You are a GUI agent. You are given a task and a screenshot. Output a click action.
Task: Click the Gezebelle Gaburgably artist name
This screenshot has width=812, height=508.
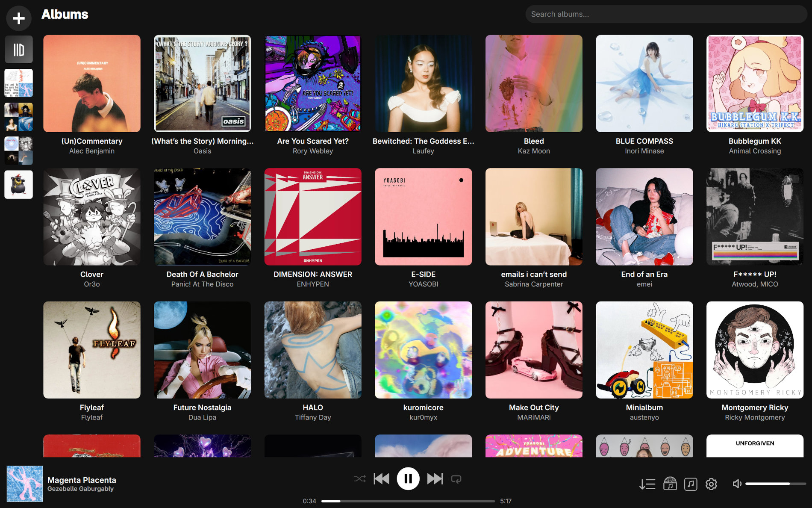tap(80, 489)
